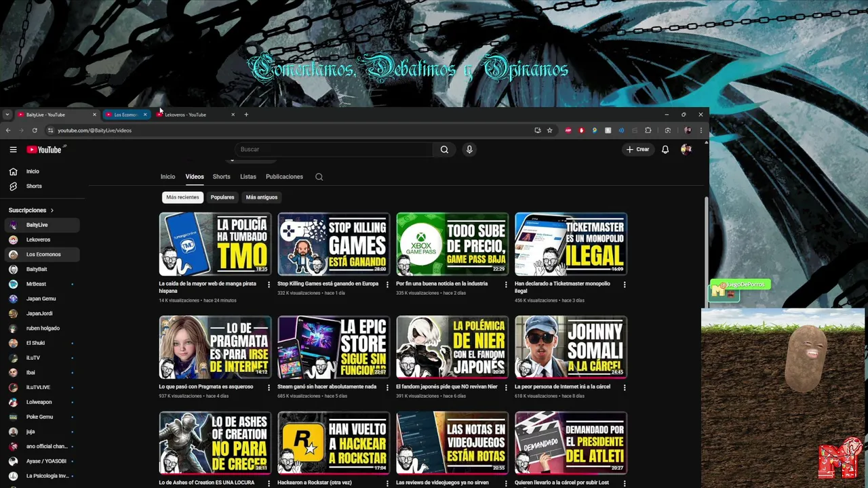Open Japan Gemu subscription in sidebar
The width and height of the screenshot is (868, 488).
pos(43,299)
